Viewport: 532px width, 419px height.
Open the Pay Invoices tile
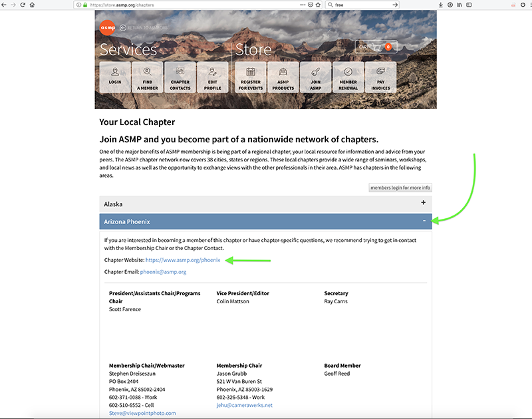(380, 77)
